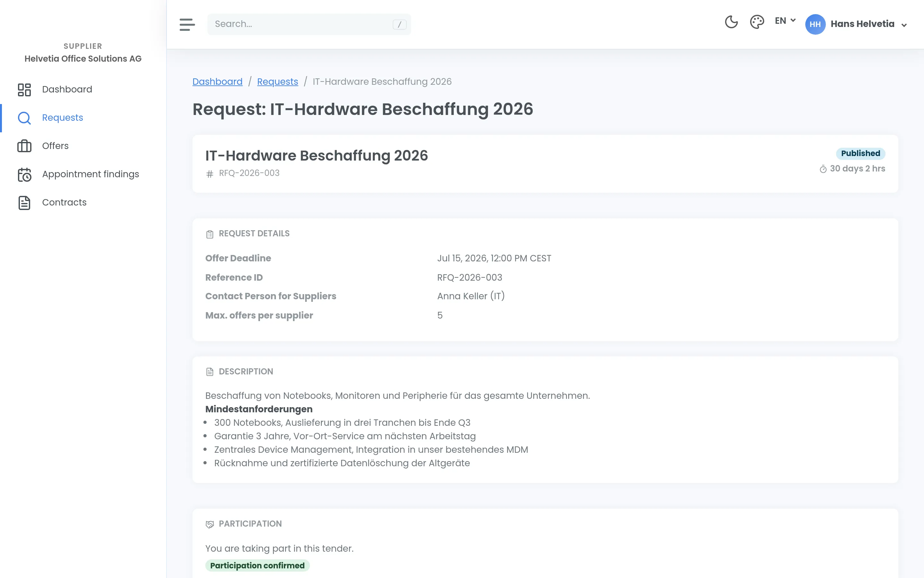Click the IT-Hardware Beschaffung 2026 breadcrumb text
924x578 pixels.
pos(382,82)
